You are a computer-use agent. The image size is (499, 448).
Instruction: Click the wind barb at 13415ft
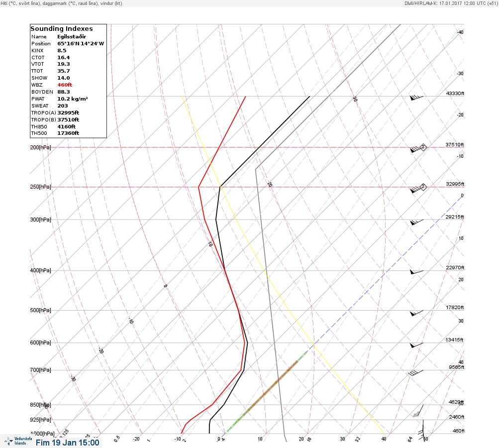point(416,345)
